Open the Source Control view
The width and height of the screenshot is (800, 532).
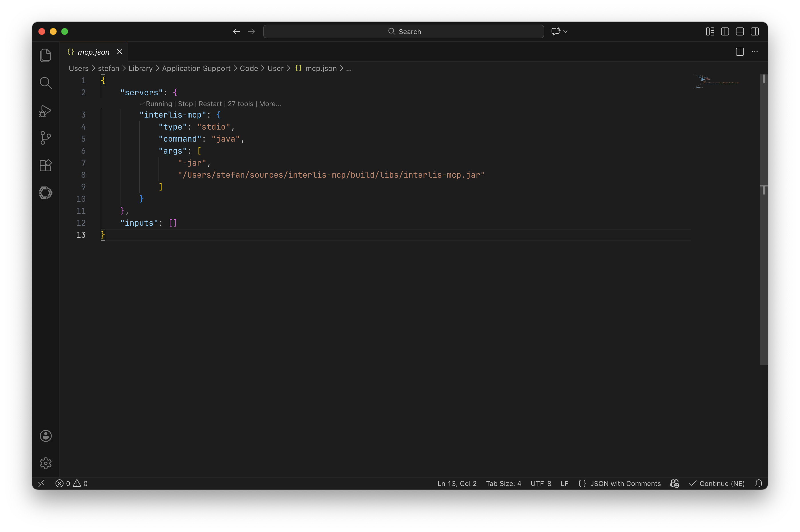45,138
